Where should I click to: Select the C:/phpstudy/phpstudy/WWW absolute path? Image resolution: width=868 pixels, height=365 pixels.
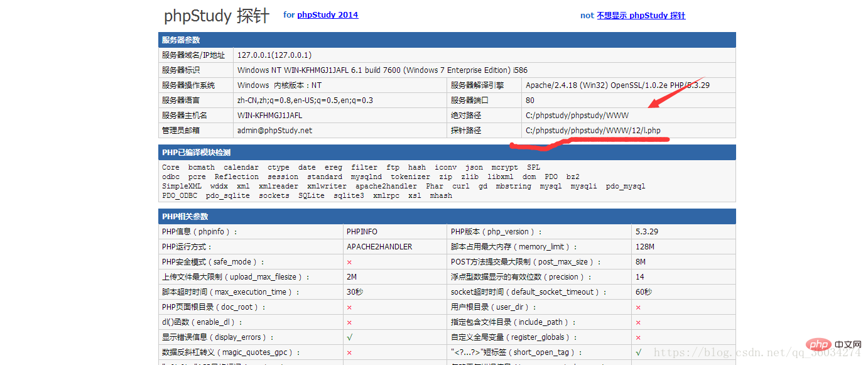(577, 116)
